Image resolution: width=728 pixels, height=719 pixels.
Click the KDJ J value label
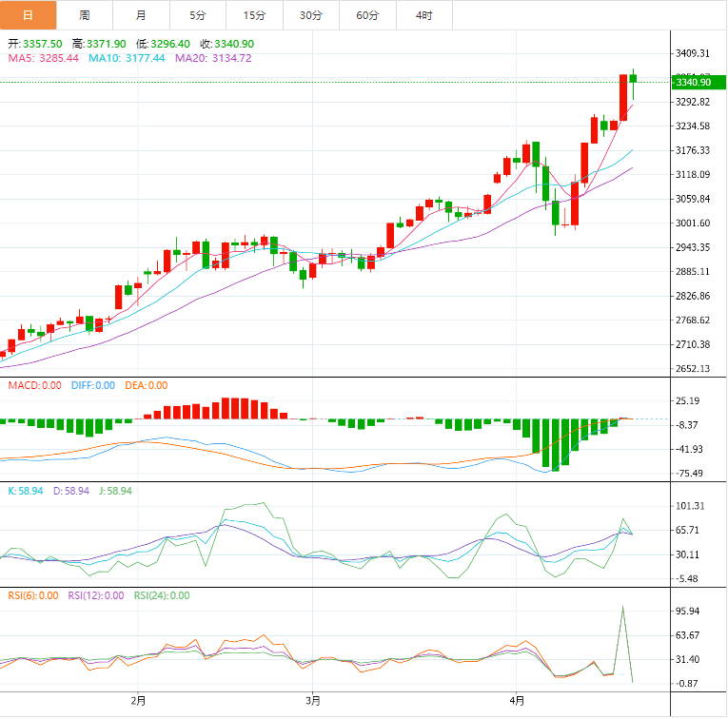[114, 491]
